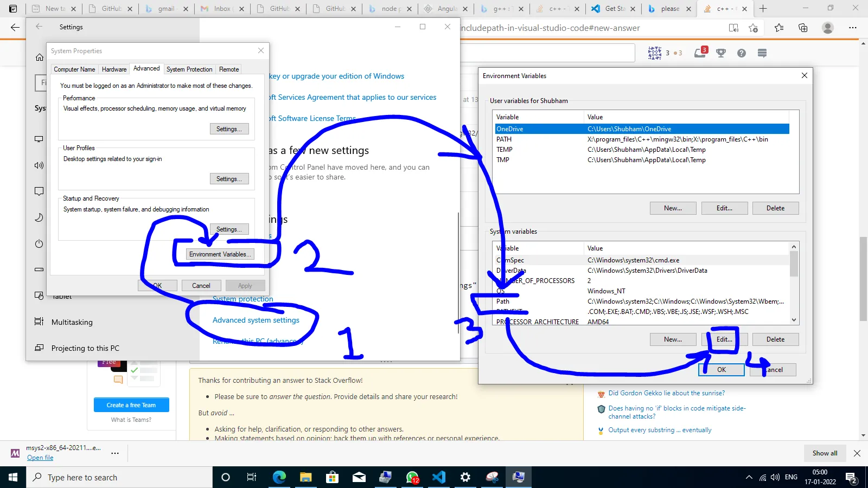Open the browser profile avatar
The image size is (868, 488).
click(x=827, y=28)
